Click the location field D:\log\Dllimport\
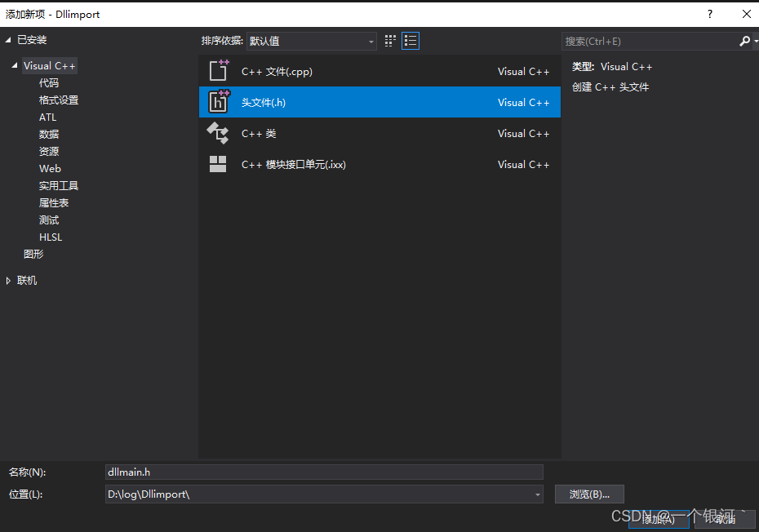 [x=324, y=494]
